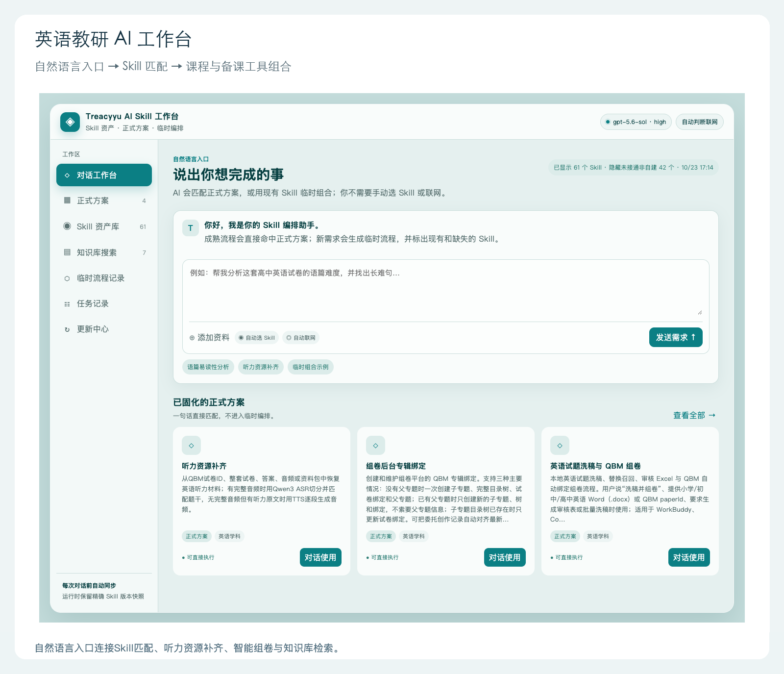This screenshot has height=674, width=784.
Task: Click the diamond icon on 组卷后台专辑绑定 card
Action: pos(375,446)
